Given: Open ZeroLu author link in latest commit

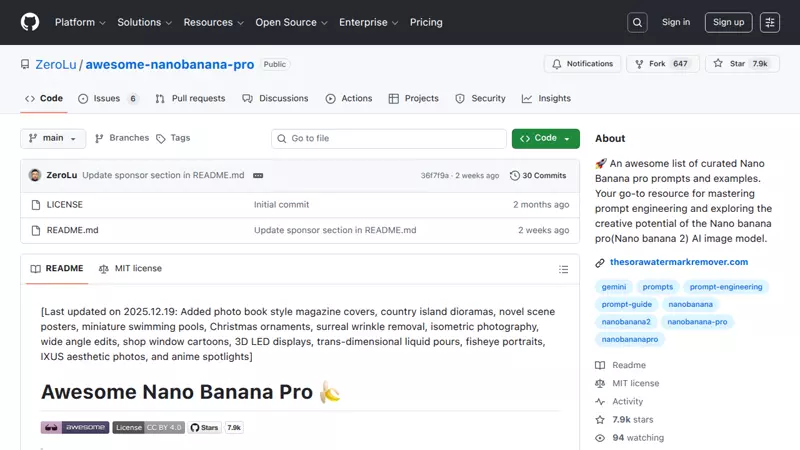Looking at the screenshot, I should click(x=62, y=175).
